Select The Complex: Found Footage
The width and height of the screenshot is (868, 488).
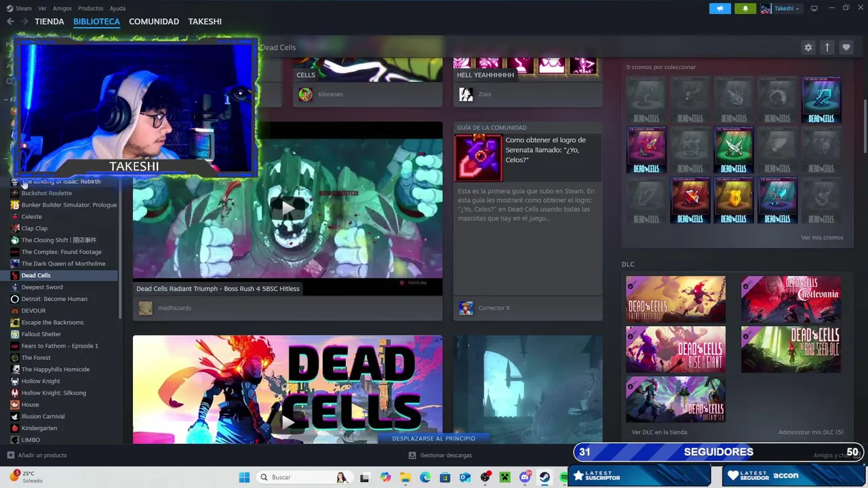click(64, 252)
